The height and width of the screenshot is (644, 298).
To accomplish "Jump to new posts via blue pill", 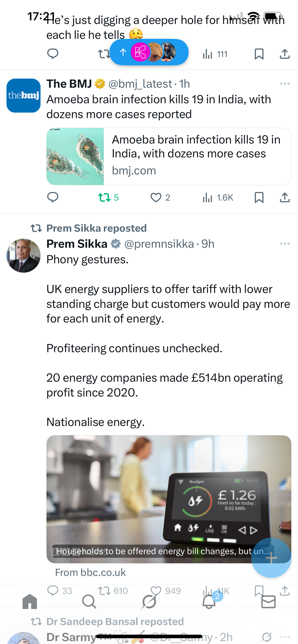I will (x=149, y=52).
